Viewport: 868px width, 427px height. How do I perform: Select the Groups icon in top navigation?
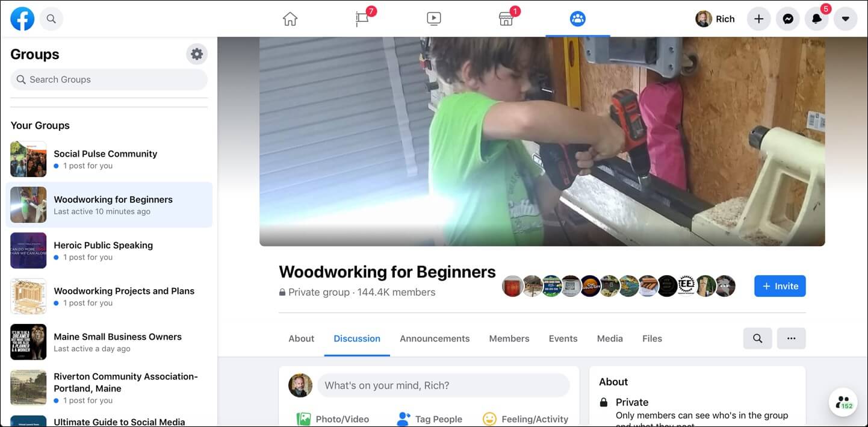click(577, 19)
